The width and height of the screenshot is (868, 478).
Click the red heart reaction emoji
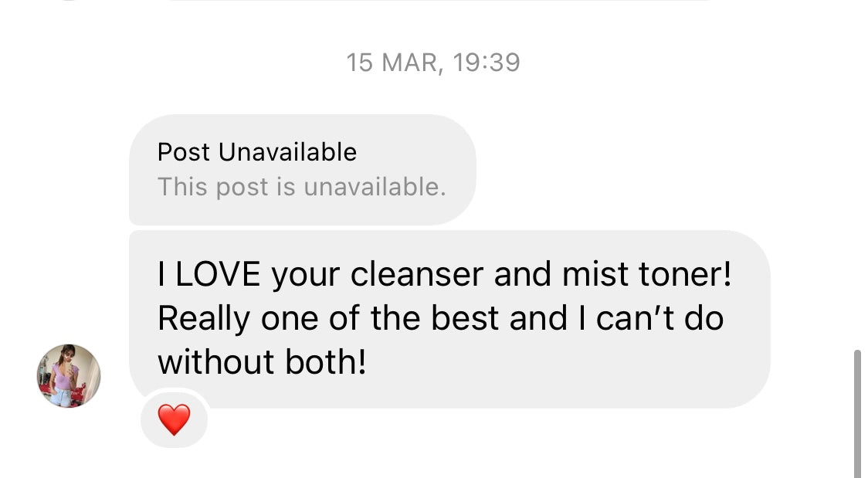[x=174, y=420]
